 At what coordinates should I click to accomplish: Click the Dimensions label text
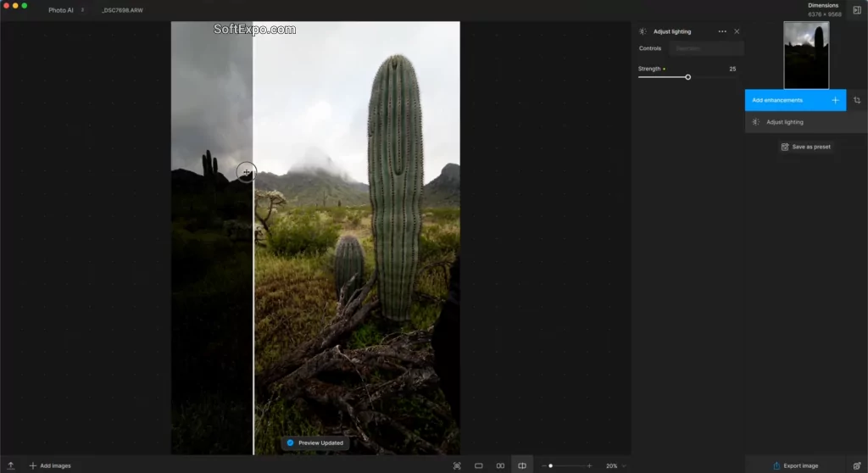pos(823,5)
